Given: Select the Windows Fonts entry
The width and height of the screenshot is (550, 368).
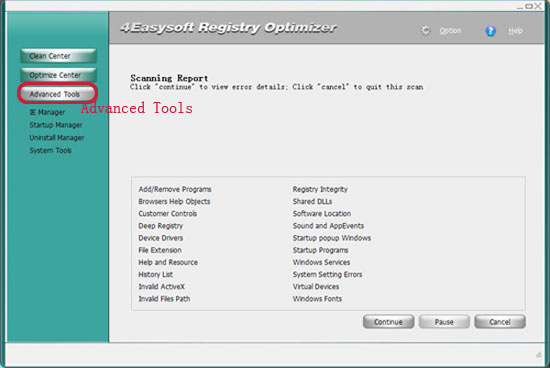Looking at the screenshot, I should point(317,299).
